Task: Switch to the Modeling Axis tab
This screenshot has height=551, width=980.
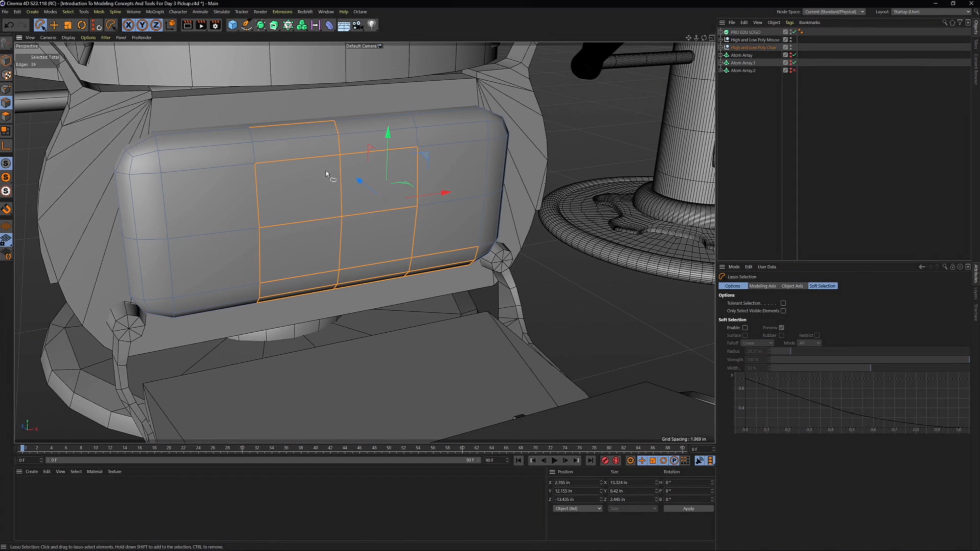Action: click(x=762, y=286)
